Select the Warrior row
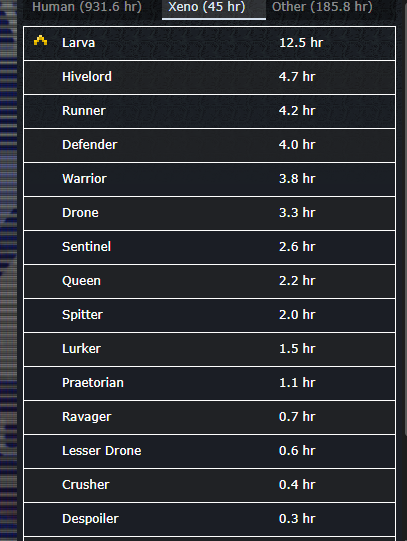 point(209,179)
